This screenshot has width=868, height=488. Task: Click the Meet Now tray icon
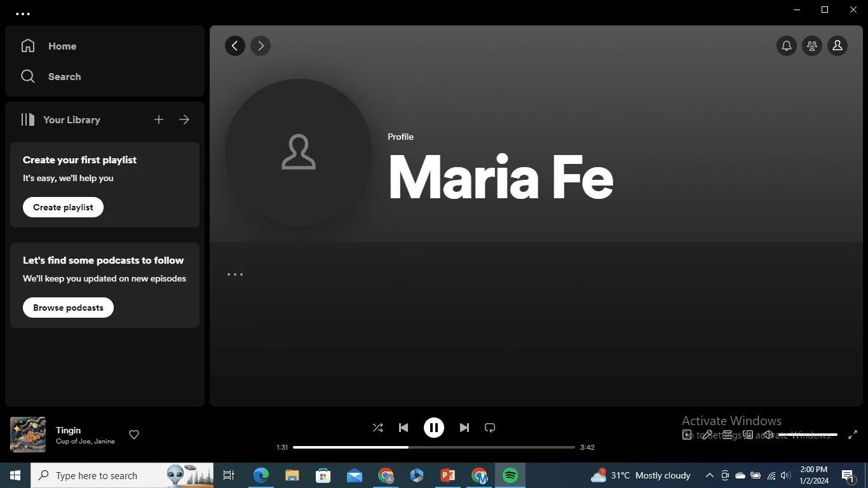coord(725,475)
